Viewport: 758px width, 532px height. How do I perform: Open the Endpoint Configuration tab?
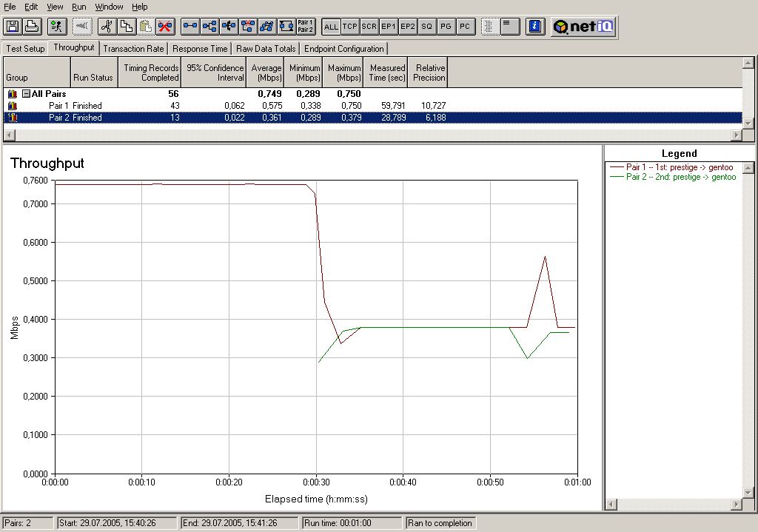point(343,48)
